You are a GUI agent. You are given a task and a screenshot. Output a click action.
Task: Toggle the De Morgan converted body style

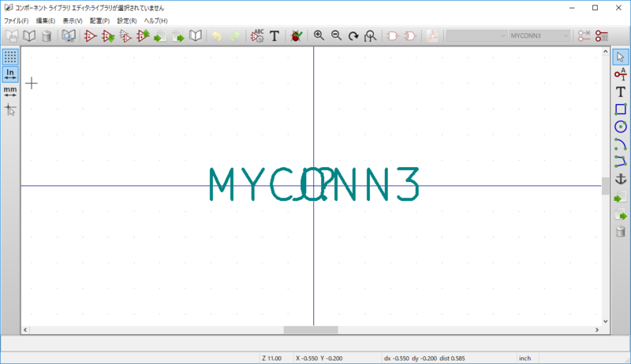click(410, 35)
